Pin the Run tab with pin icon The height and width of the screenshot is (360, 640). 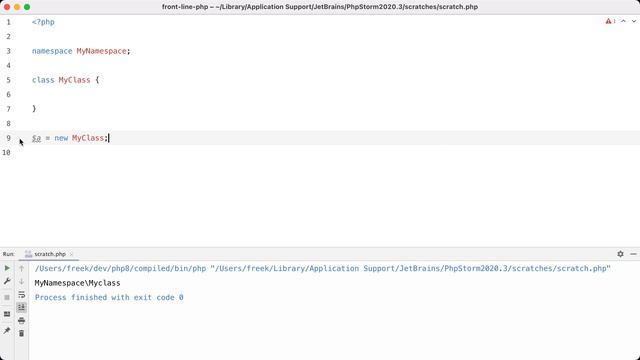tap(7, 330)
